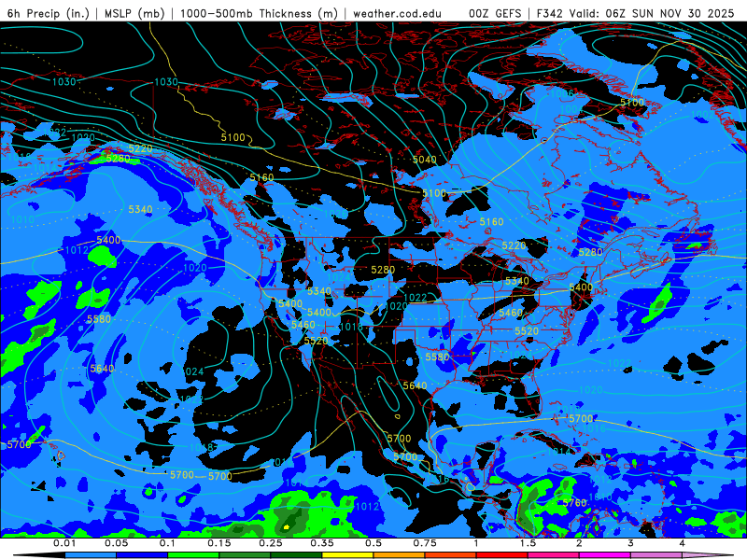This screenshot has width=747, height=560.
Task: Select the 0.1 legend value
Action: point(167,543)
